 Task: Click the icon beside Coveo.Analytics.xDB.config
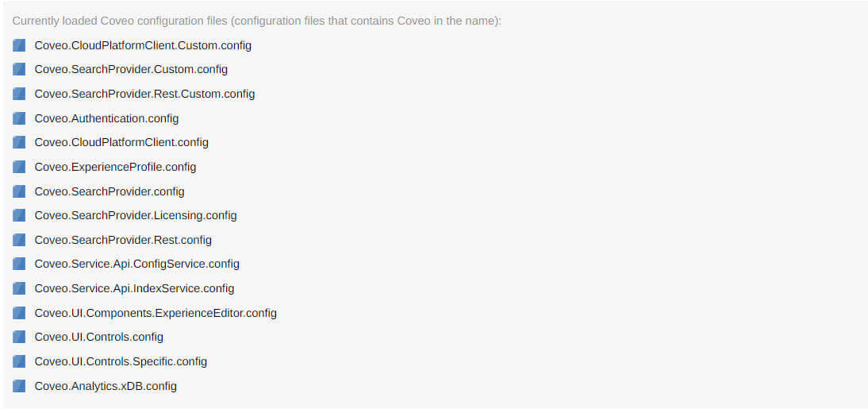pyautogui.click(x=19, y=386)
